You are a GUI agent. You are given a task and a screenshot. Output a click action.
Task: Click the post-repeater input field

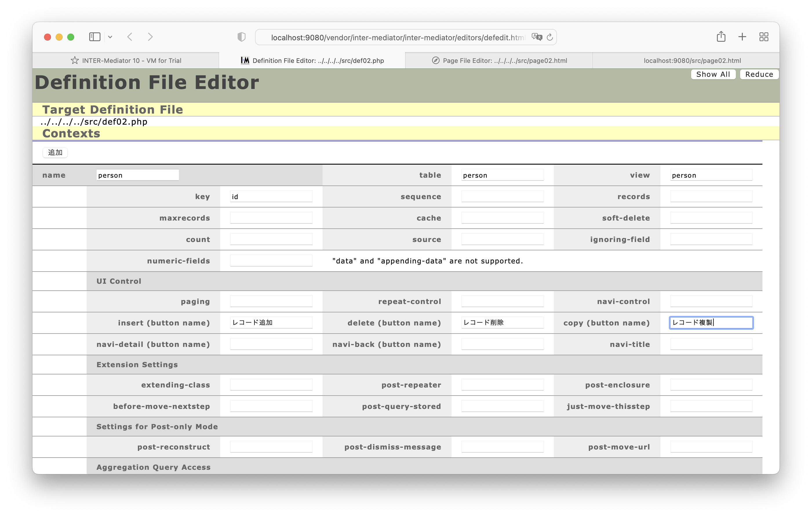click(x=503, y=385)
